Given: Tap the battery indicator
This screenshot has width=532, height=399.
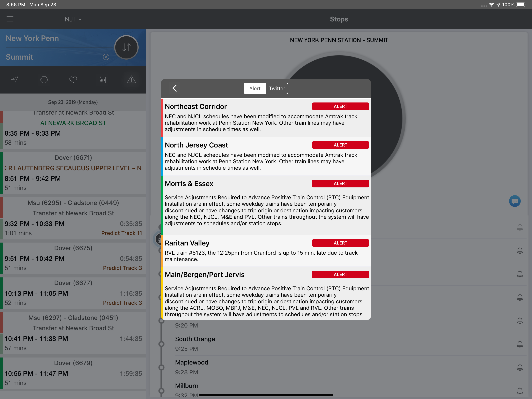Looking at the screenshot, I should click(x=521, y=4).
